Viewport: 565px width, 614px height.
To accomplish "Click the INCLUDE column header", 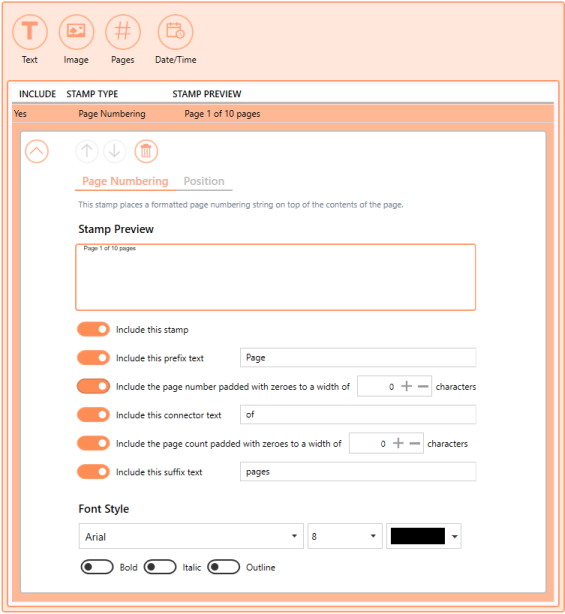I will (38, 94).
